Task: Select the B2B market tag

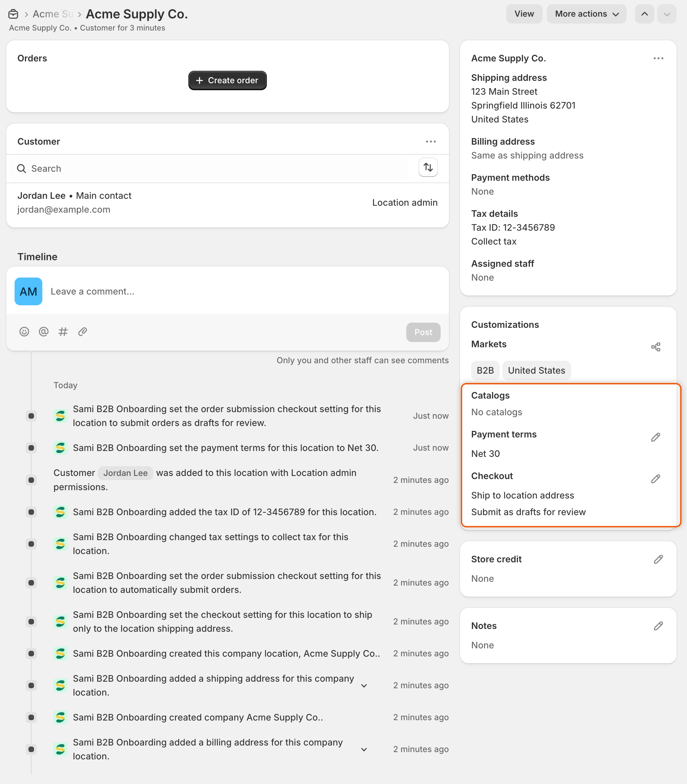Action: pos(485,370)
